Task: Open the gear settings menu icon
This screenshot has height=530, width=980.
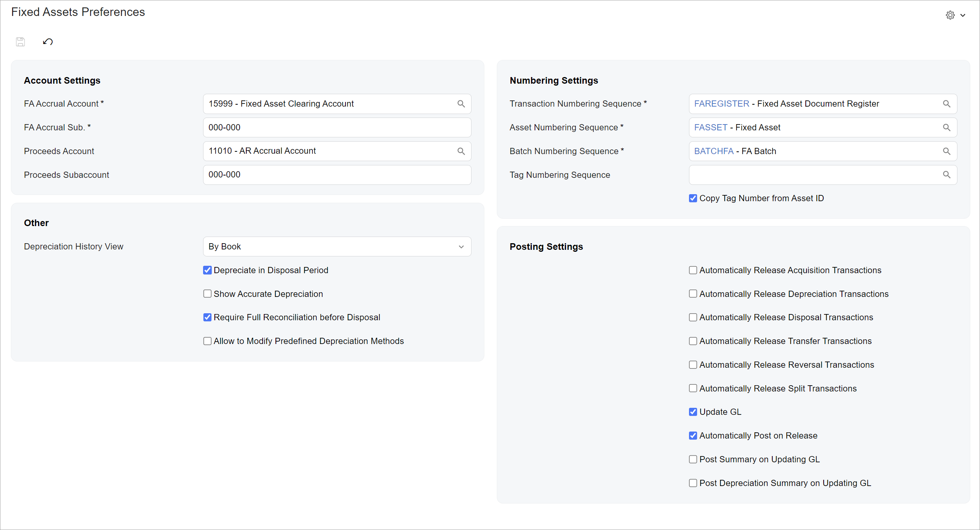Action: coord(950,15)
